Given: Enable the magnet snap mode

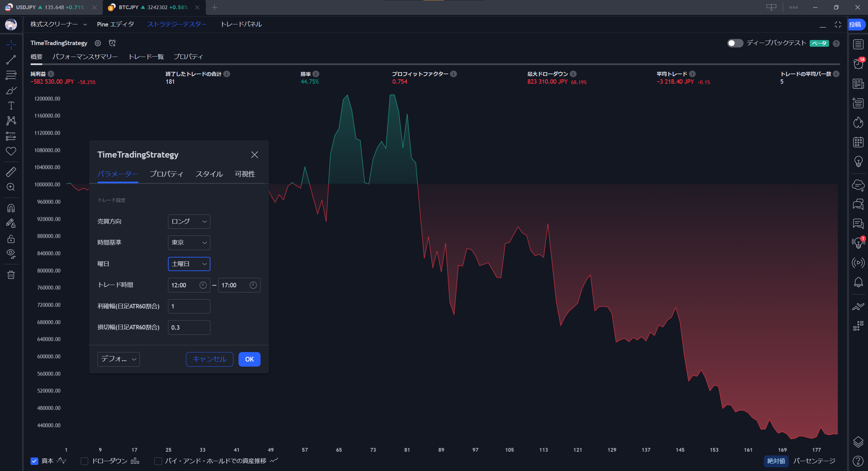Looking at the screenshot, I should point(11,208).
